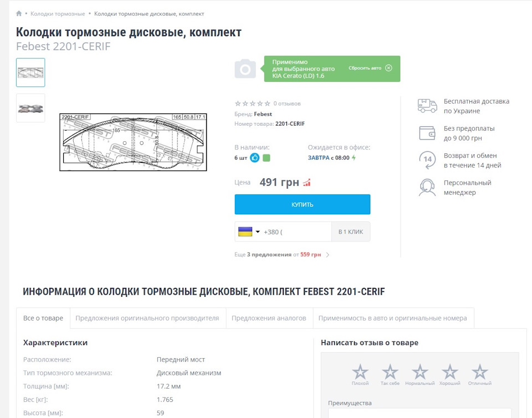
Task: Click "Сбросить авто" link
Action: click(x=365, y=68)
